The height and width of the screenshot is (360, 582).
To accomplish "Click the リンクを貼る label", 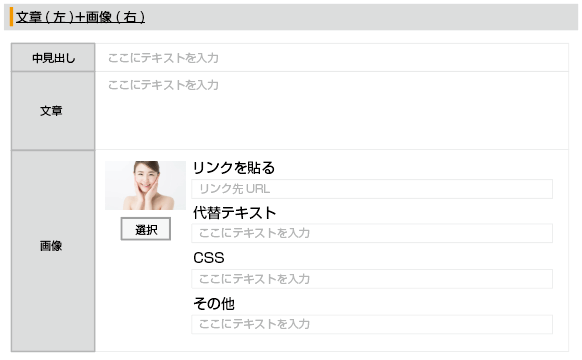I will [x=233, y=168].
